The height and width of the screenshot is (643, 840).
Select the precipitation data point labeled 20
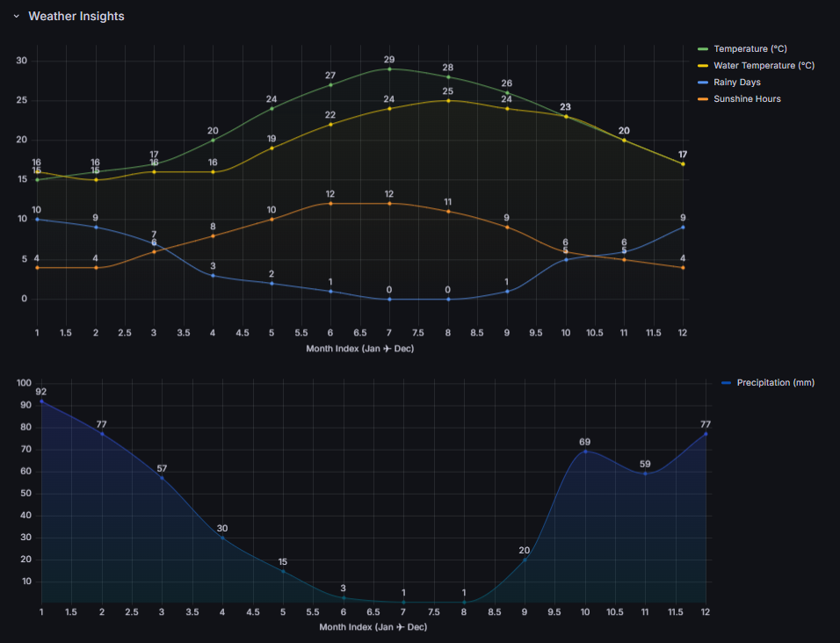click(525, 560)
